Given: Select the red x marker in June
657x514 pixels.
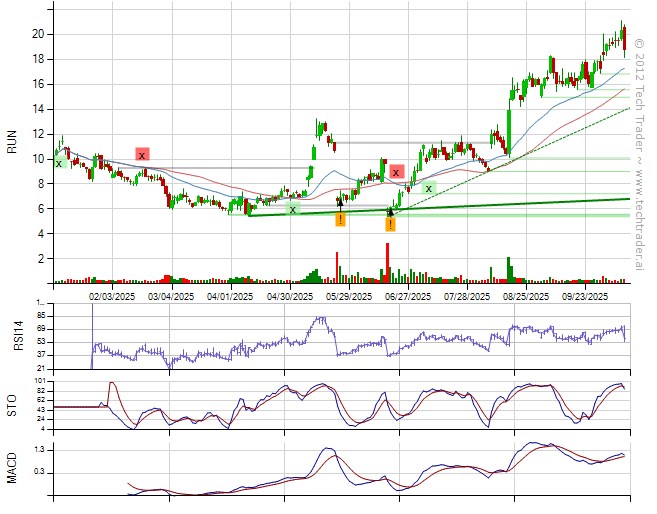Looking at the screenshot, I should click(397, 172).
